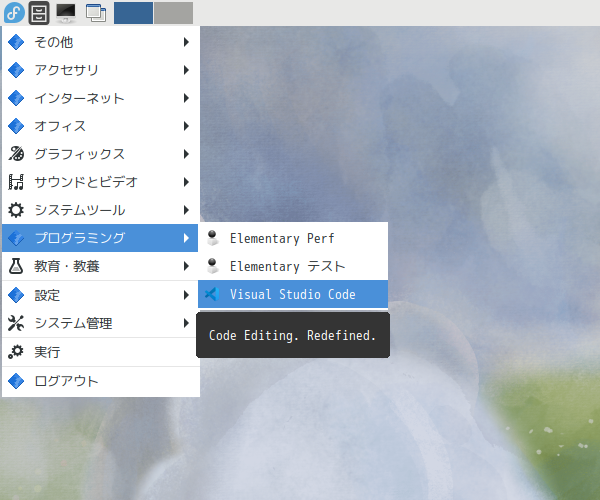The height and width of the screenshot is (500, 600).
Task: Switch to the second gray workspace
Action: pos(174,13)
